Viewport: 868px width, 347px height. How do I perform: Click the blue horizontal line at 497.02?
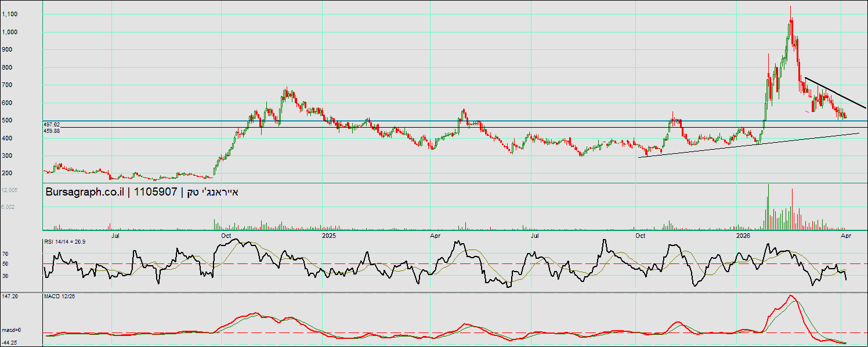(x=406, y=121)
